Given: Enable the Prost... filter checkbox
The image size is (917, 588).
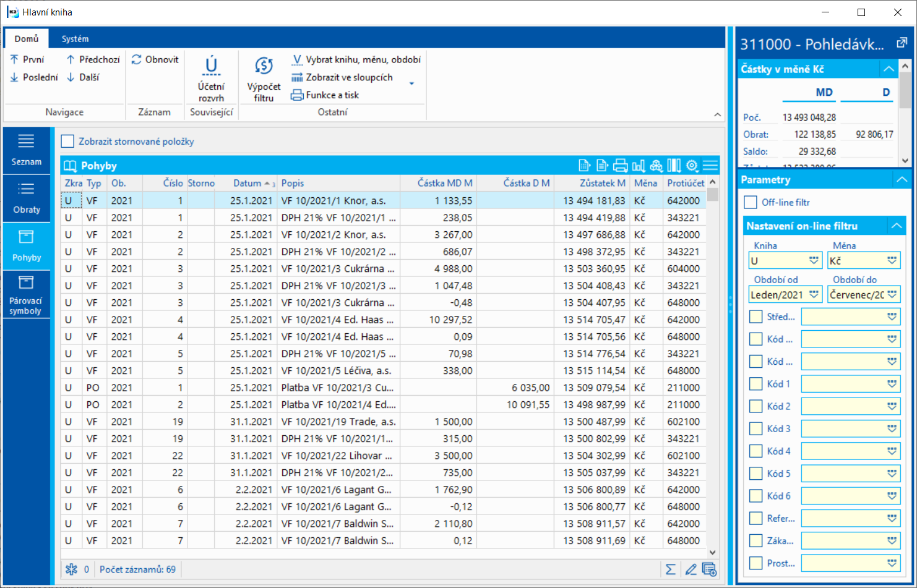Looking at the screenshot, I should pyautogui.click(x=756, y=563).
